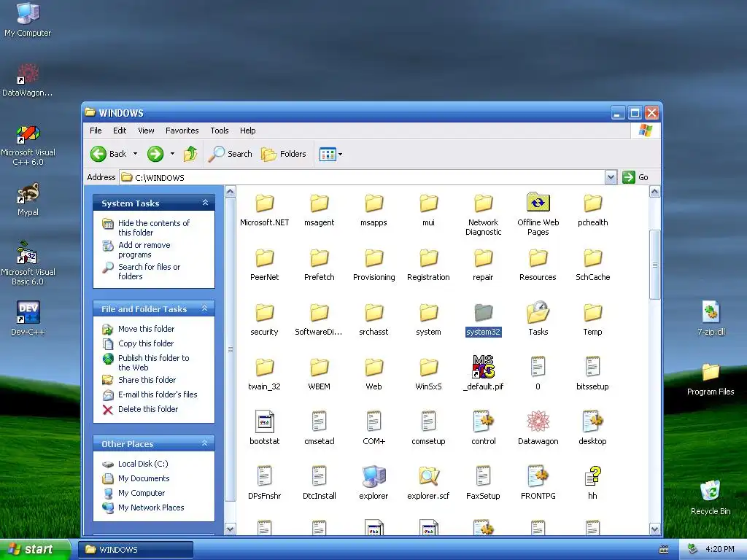Select the Datawagon file icon
This screenshot has width=747, height=560.
[x=538, y=421]
